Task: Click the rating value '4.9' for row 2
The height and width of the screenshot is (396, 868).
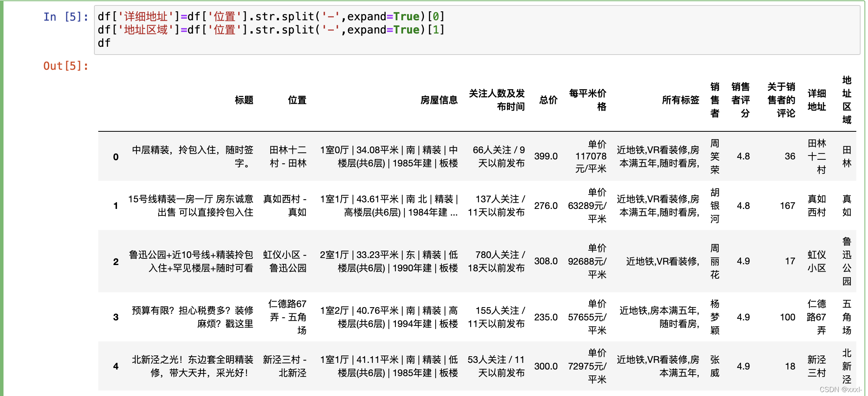Action: (x=744, y=261)
